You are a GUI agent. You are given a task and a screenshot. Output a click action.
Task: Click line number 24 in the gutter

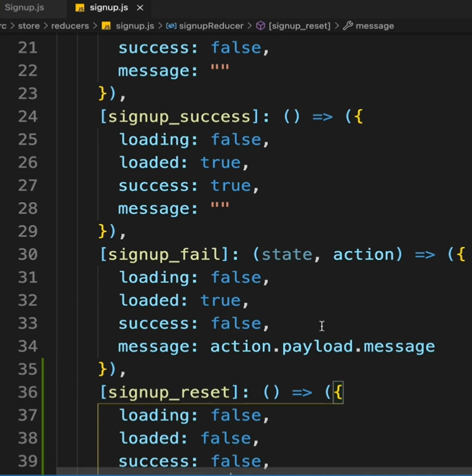coord(28,117)
